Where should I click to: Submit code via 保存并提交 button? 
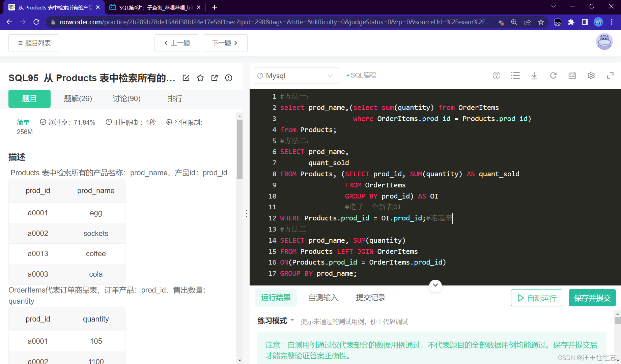[x=592, y=298]
